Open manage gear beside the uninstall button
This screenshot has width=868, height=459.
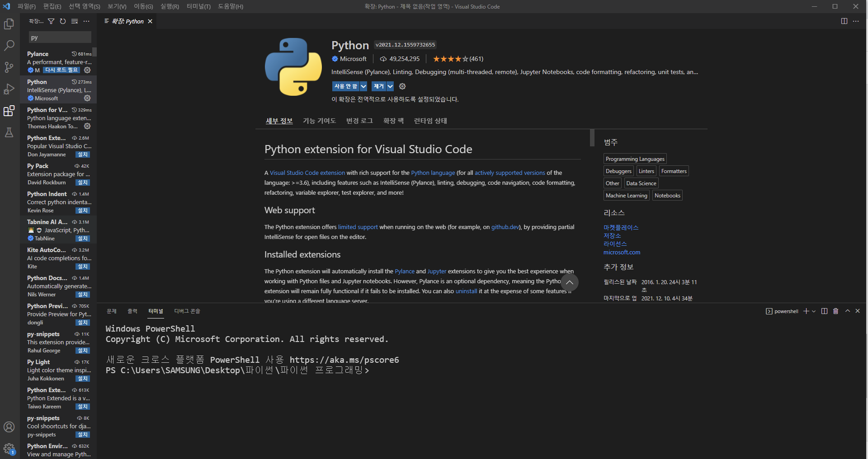402,86
